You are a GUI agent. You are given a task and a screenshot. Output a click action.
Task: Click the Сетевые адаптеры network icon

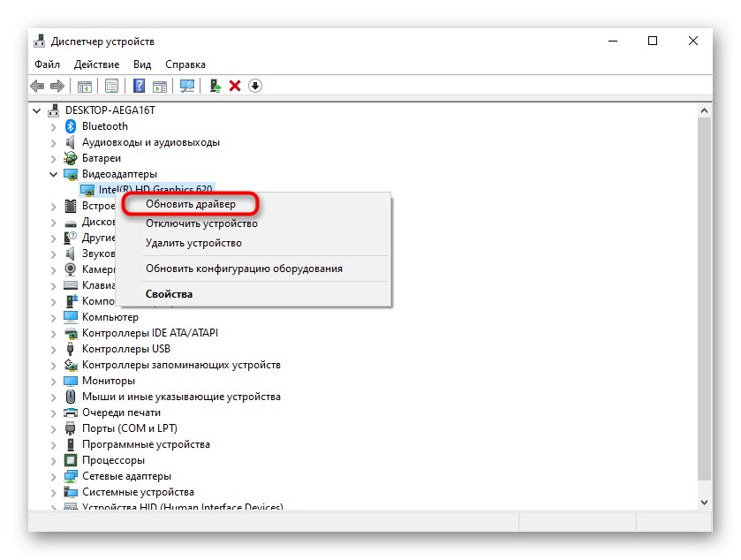[x=71, y=476]
